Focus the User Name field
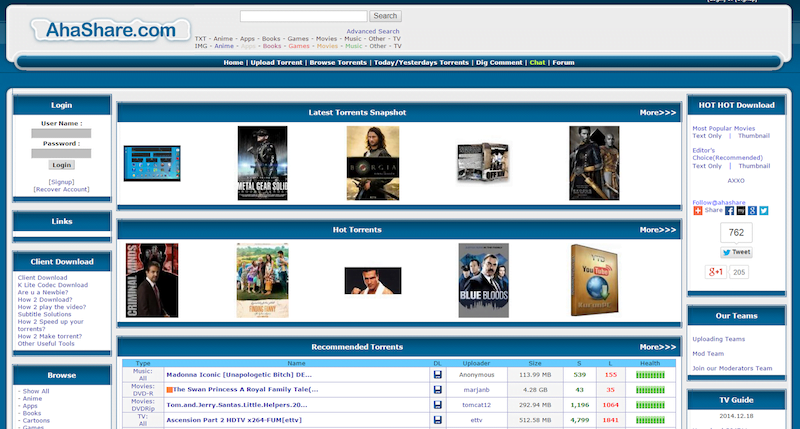 pos(61,133)
